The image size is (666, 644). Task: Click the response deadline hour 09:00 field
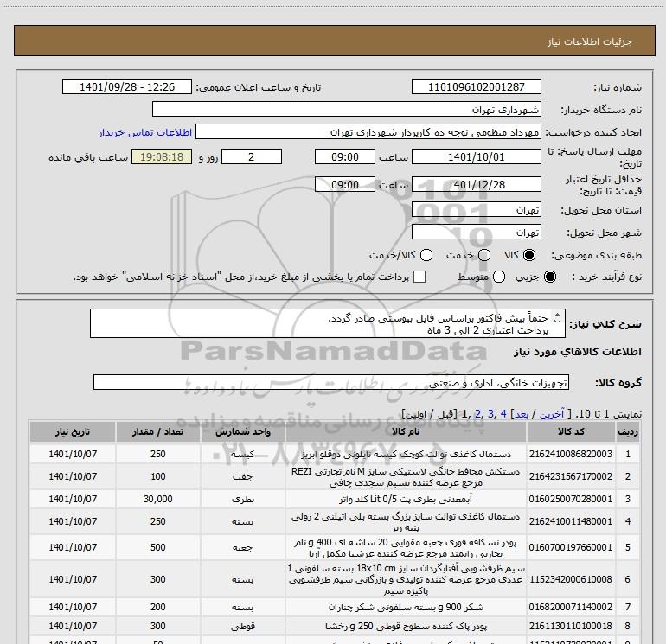coord(345,156)
